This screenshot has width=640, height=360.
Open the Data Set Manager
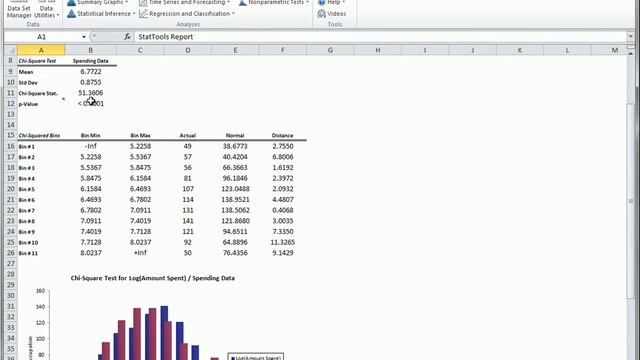pyautogui.click(x=19, y=10)
